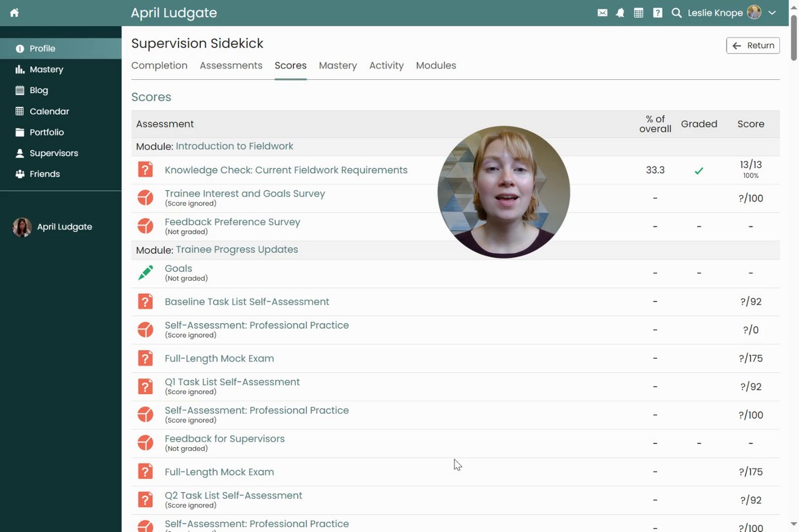Click the presenter video bubble

click(x=504, y=192)
